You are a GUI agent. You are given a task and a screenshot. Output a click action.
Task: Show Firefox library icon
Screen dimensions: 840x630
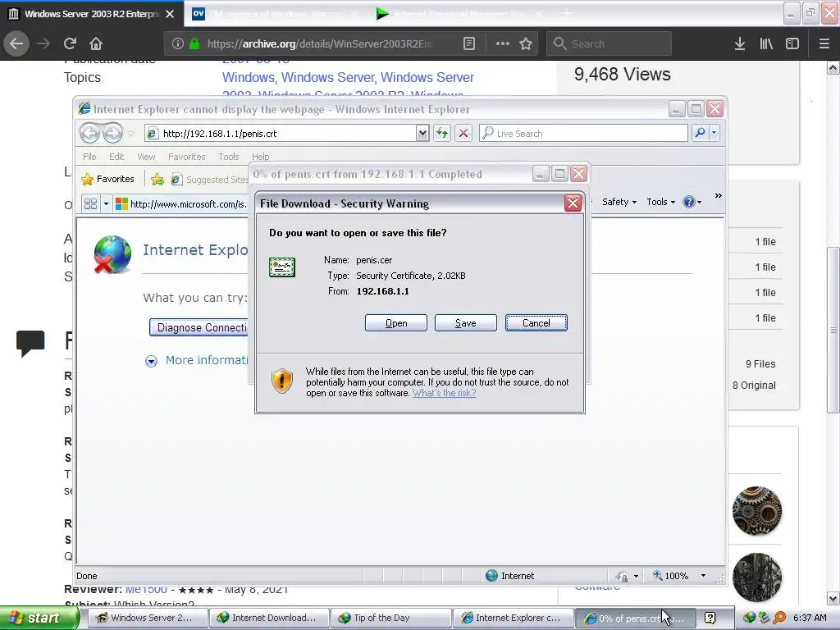click(x=766, y=43)
